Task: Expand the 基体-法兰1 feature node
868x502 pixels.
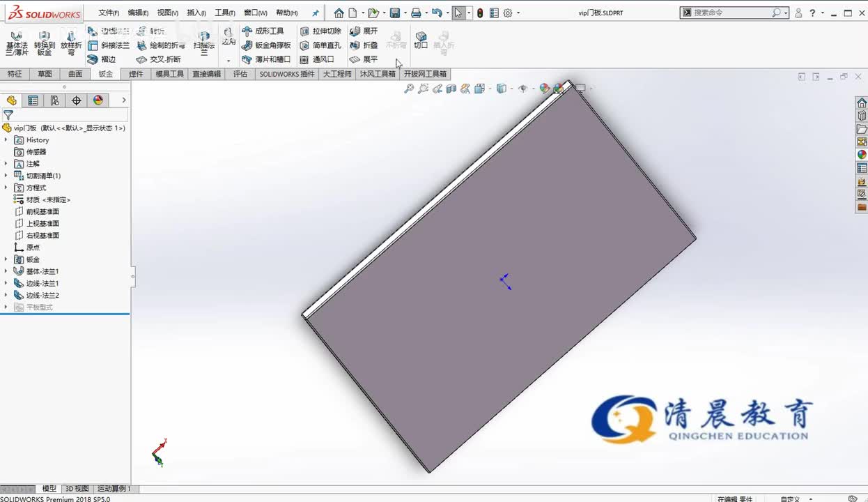Action: 6,271
